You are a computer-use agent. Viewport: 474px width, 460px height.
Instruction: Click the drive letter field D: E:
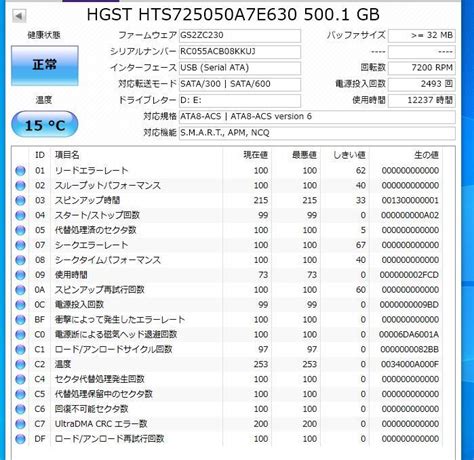point(240,100)
